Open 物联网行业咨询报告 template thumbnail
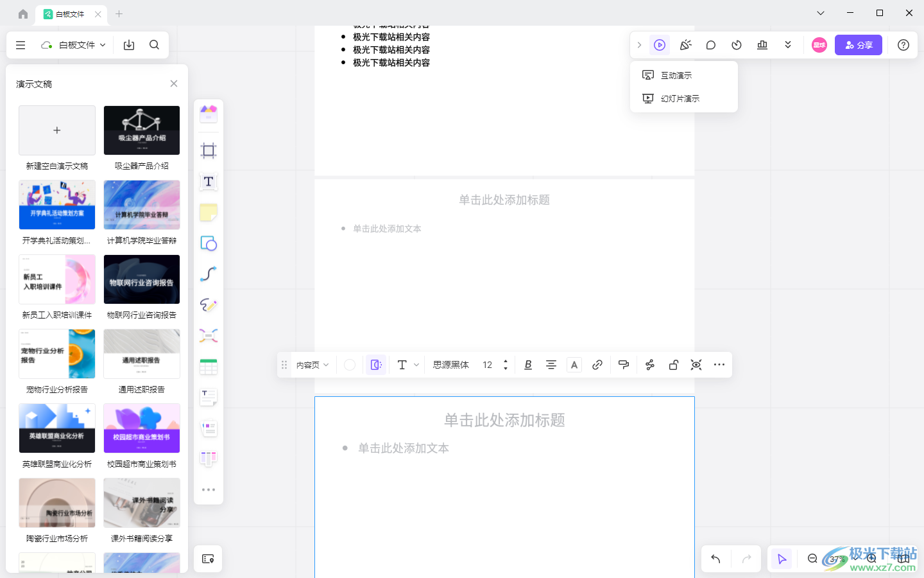The width and height of the screenshot is (924, 578). [x=142, y=279]
